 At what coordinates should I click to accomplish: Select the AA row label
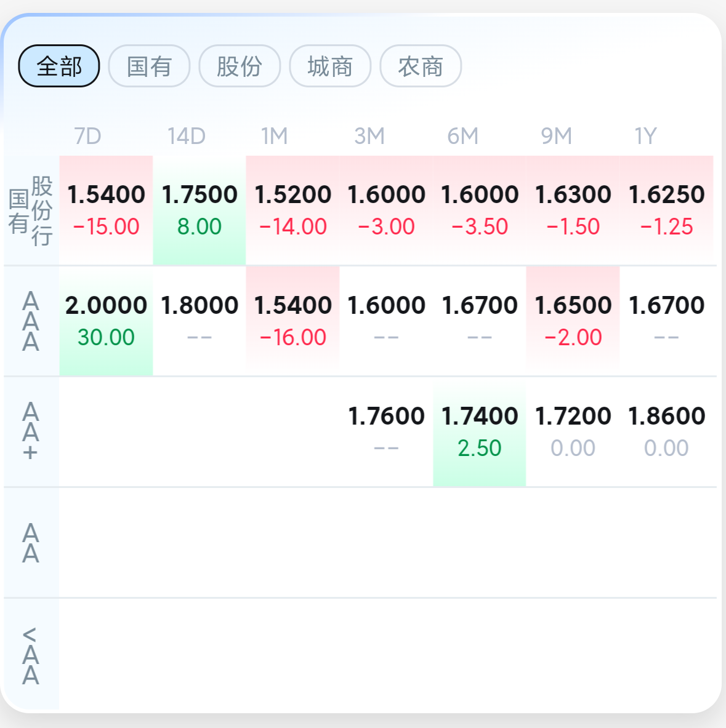pos(31,543)
